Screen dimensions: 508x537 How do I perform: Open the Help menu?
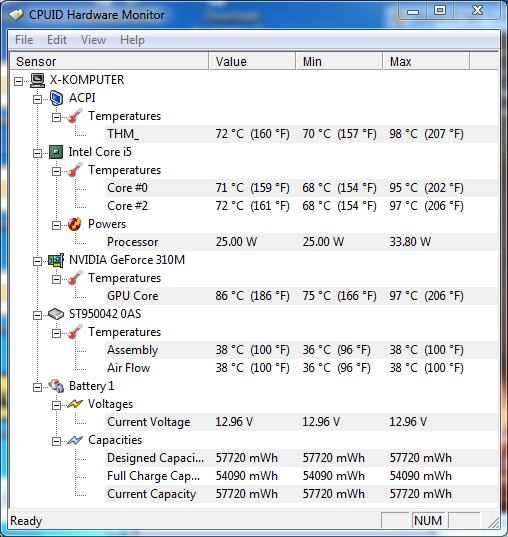pos(132,40)
